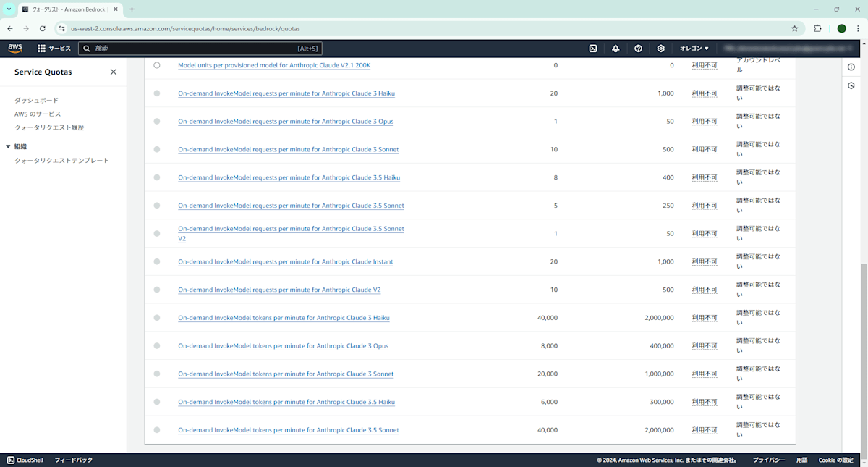Select radio for Claude 3 Sonnet requests quota

157,149
